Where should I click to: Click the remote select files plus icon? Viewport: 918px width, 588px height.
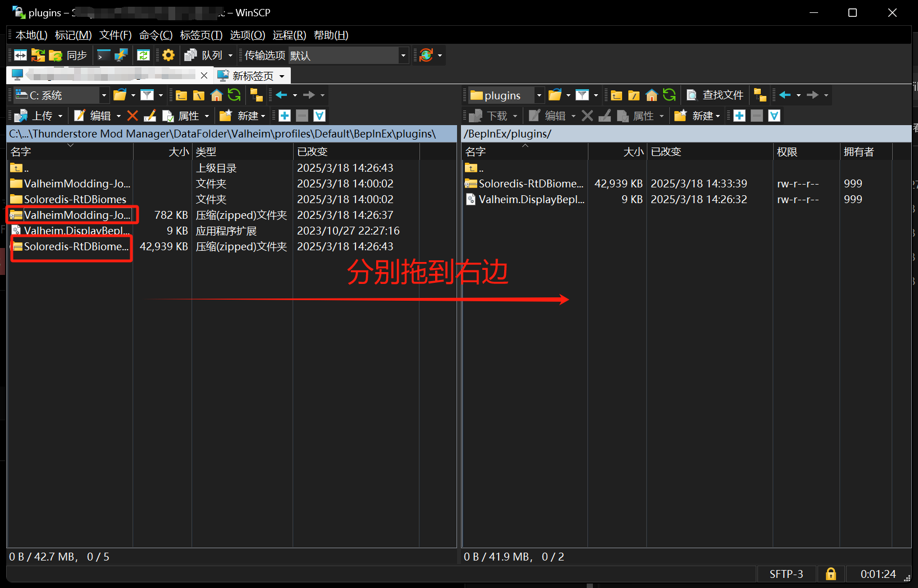(739, 116)
